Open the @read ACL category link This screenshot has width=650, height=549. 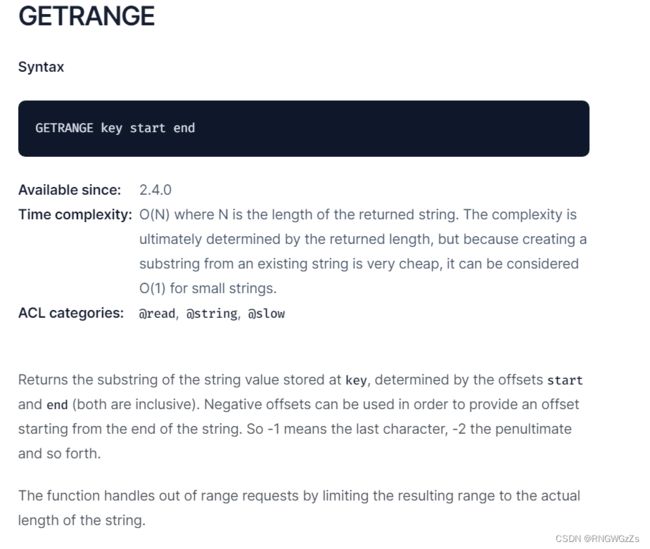pos(157,313)
